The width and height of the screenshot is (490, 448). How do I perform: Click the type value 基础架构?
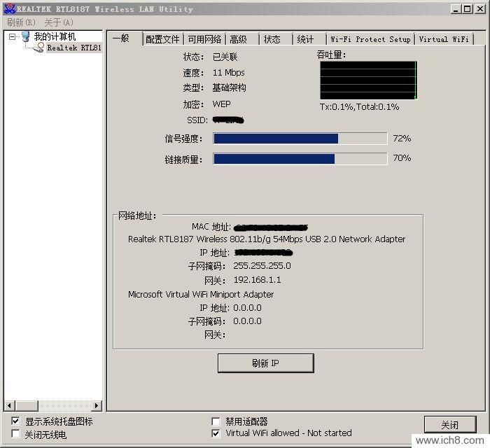(229, 87)
